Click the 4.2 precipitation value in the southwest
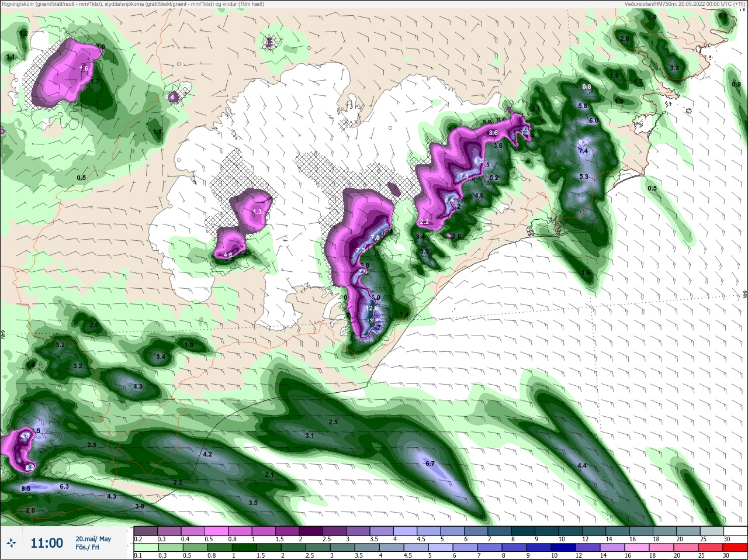Viewport: 748px width, 560px height. coord(207,454)
